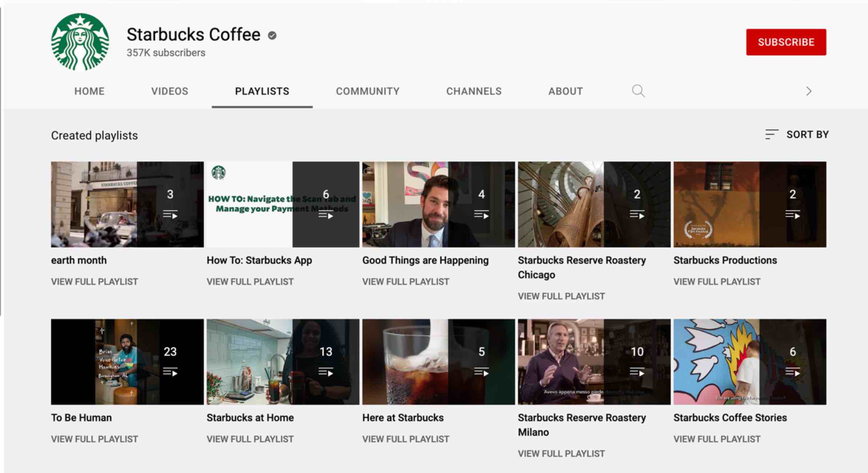This screenshot has width=868, height=473.
Task: Open the Here at Starbucks iced coffee thumbnail
Action: [x=439, y=362]
